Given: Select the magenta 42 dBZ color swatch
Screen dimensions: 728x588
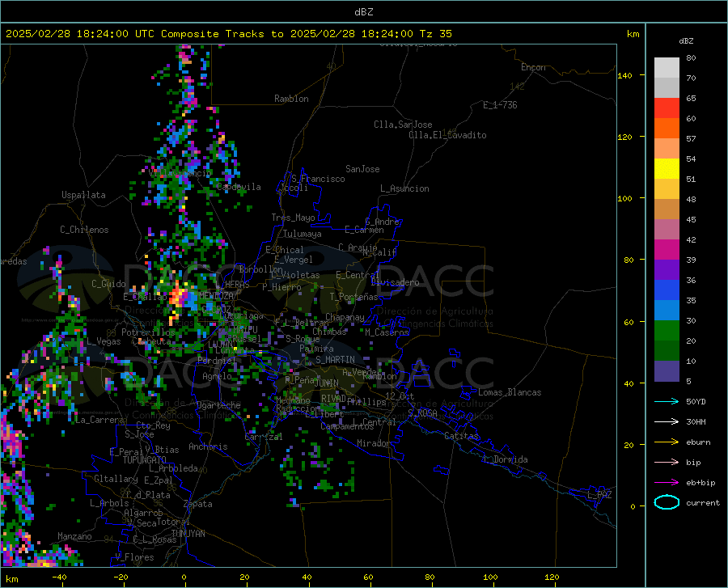Looking at the screenshot, I should (x=667, y=250).
